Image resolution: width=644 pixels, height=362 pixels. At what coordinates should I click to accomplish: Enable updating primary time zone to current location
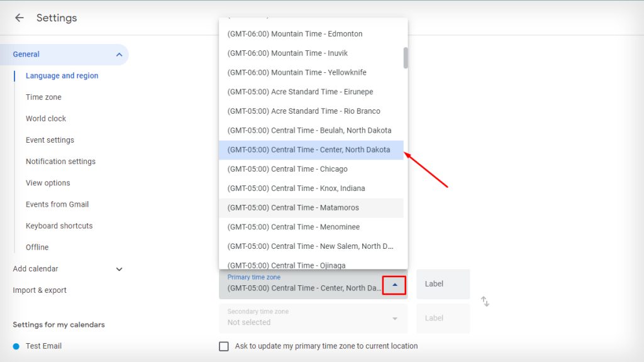coord(224,346)
